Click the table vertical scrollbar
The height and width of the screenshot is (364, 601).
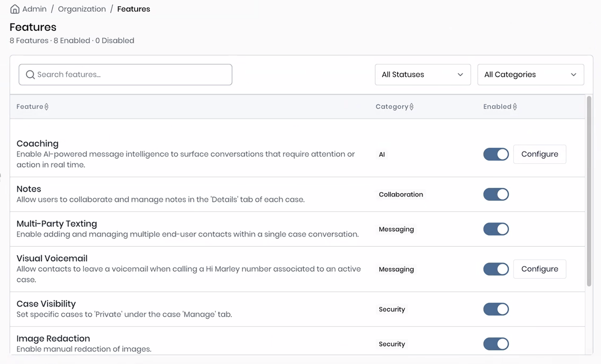pyautogui.click(x=589, y=191)
